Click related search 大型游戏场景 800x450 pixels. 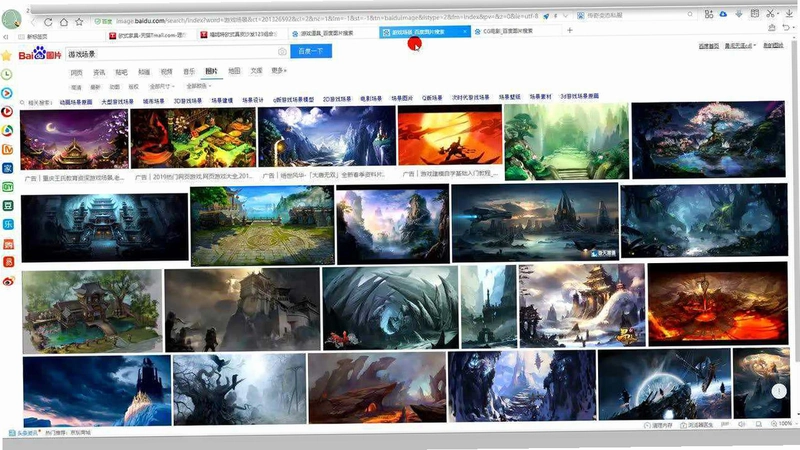pyautogui.click(x=117, y=102)
